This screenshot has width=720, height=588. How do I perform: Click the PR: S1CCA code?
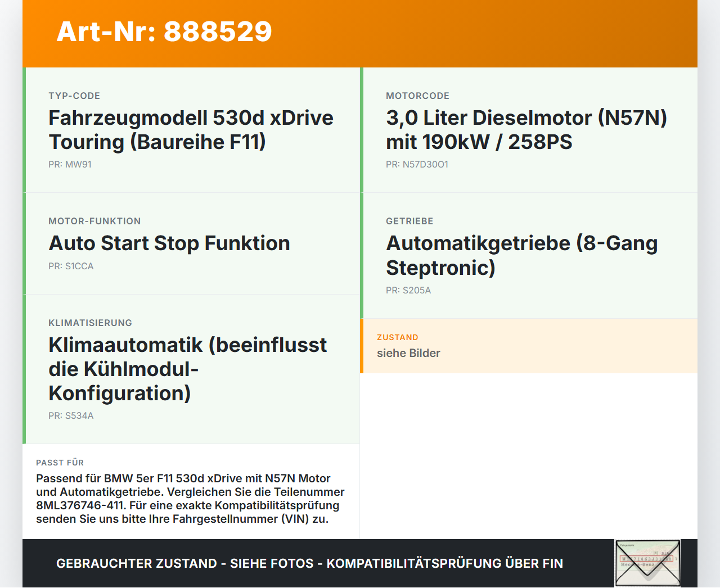tap(71, 266)
